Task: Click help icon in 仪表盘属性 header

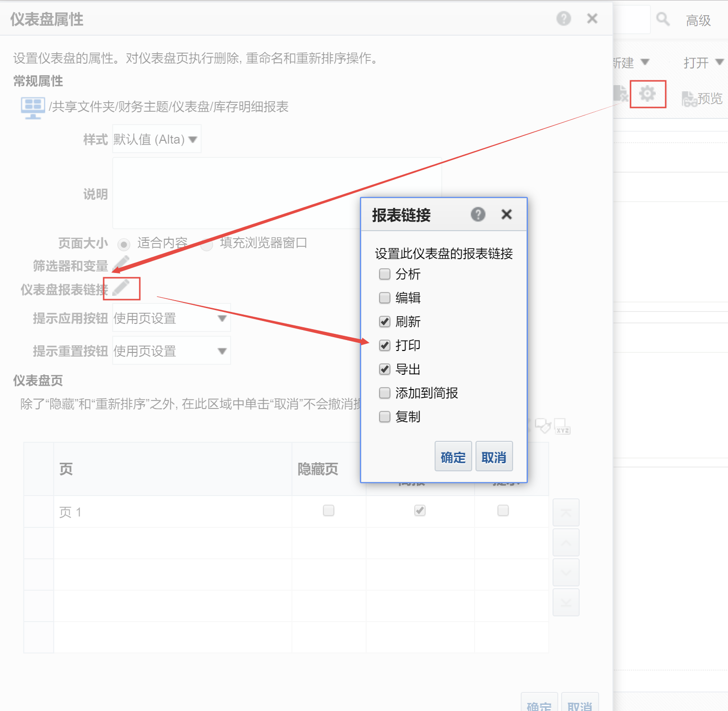Action: pos(563,19)
